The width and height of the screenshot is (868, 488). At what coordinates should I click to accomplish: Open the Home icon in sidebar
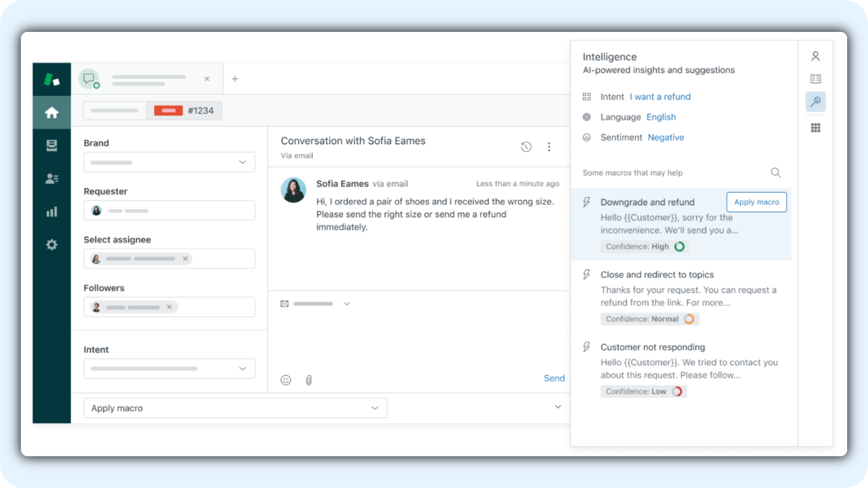point(51,112)
